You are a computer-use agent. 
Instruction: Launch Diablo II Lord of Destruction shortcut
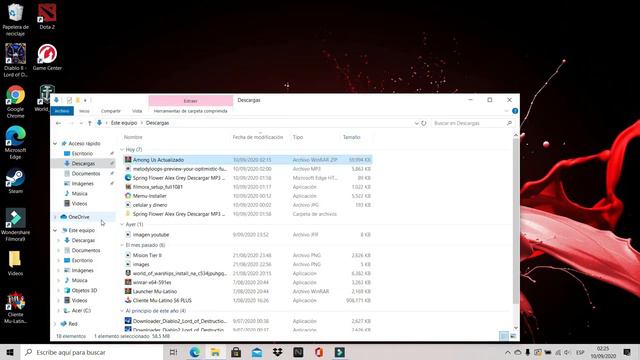[x=16, y=60]
